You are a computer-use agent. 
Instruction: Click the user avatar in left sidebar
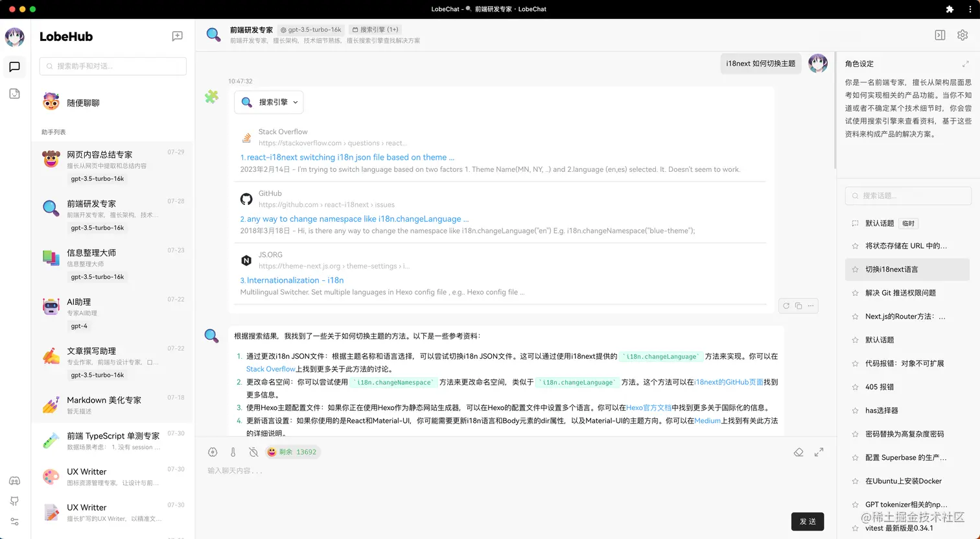14,37
